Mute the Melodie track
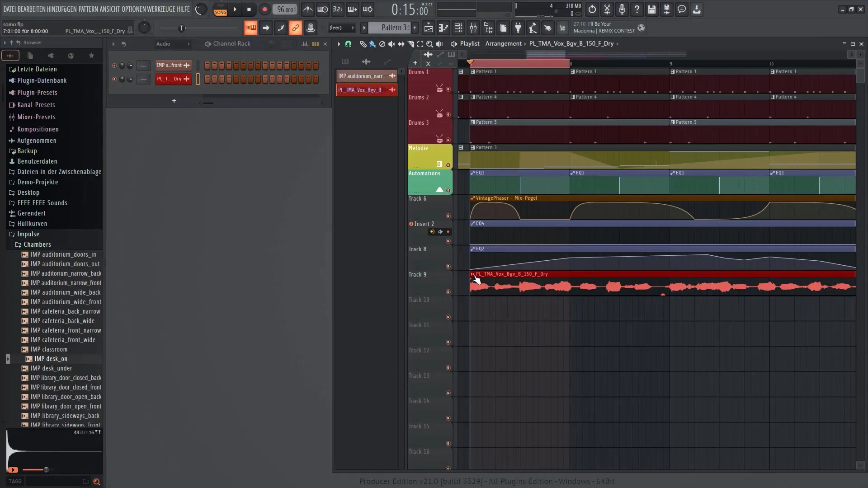 pyautogui.click(x=448, y=165)
